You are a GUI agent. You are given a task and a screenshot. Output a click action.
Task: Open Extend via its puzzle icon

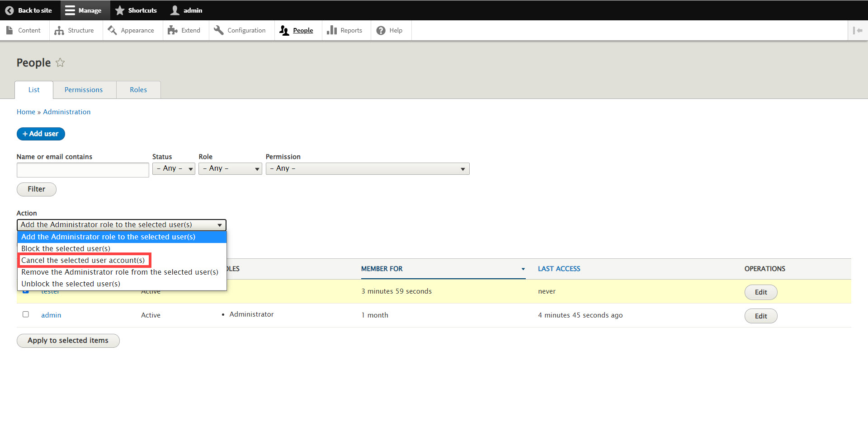[172, 31]
